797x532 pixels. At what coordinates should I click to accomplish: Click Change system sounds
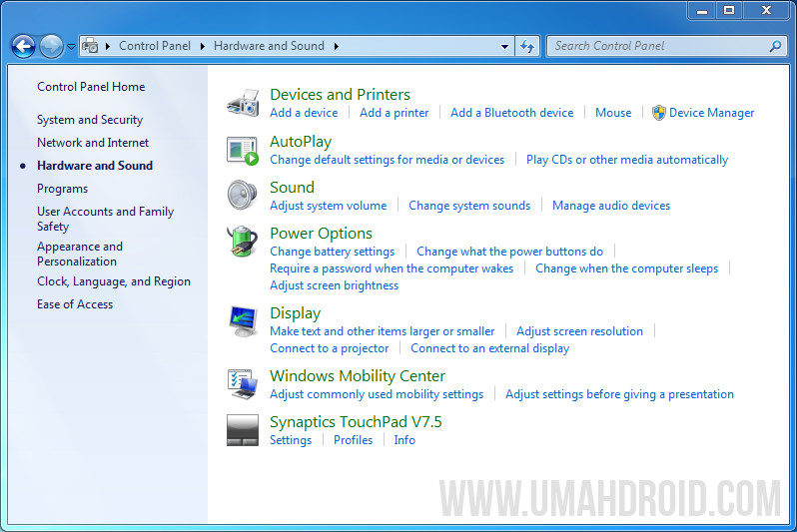point(469,206)
